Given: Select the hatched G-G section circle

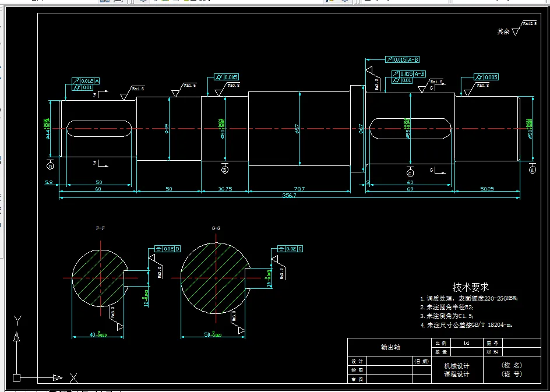Looking at the screenshot, I should click(216, 278).
